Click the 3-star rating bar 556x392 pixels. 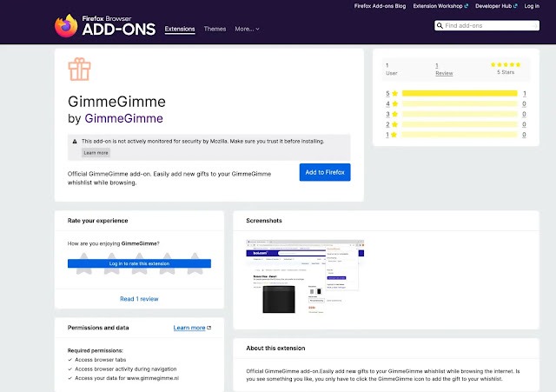[460, 114]
